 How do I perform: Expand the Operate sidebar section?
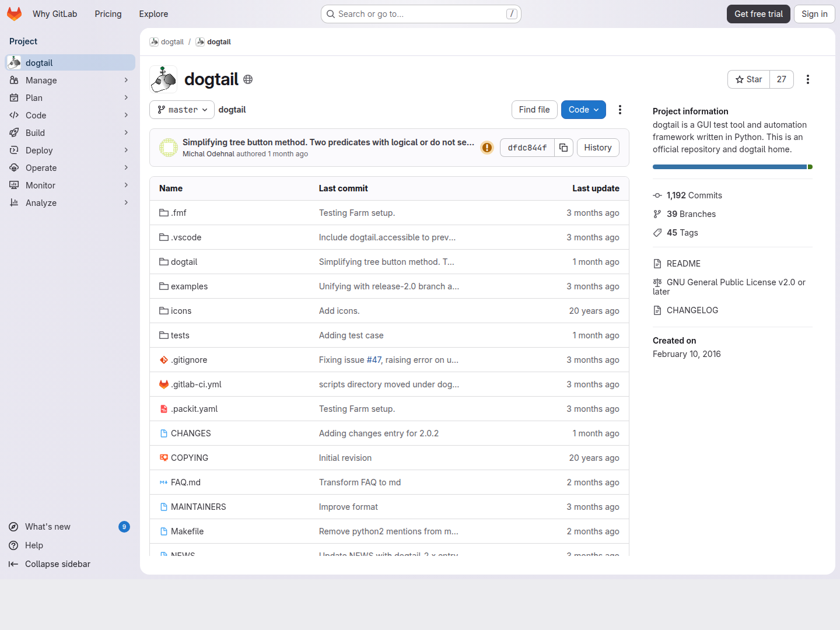[x=70, y=168]
